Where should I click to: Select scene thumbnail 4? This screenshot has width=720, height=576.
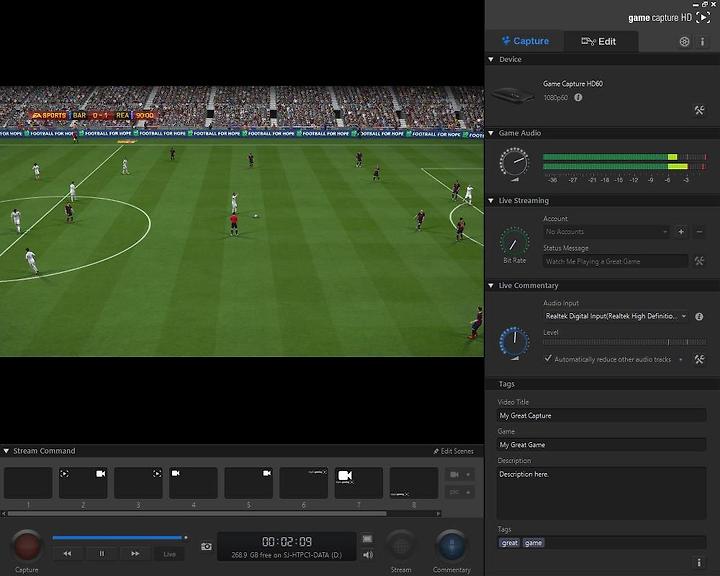point(193,483)
